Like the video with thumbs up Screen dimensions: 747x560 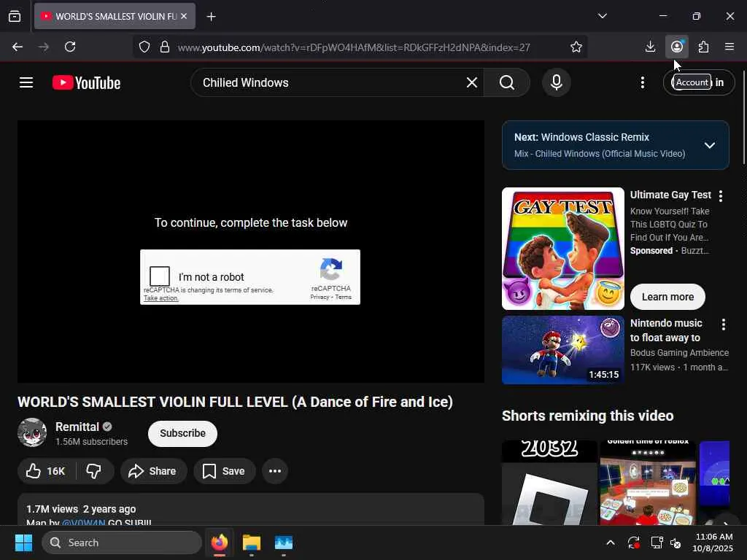coord(46,471)
